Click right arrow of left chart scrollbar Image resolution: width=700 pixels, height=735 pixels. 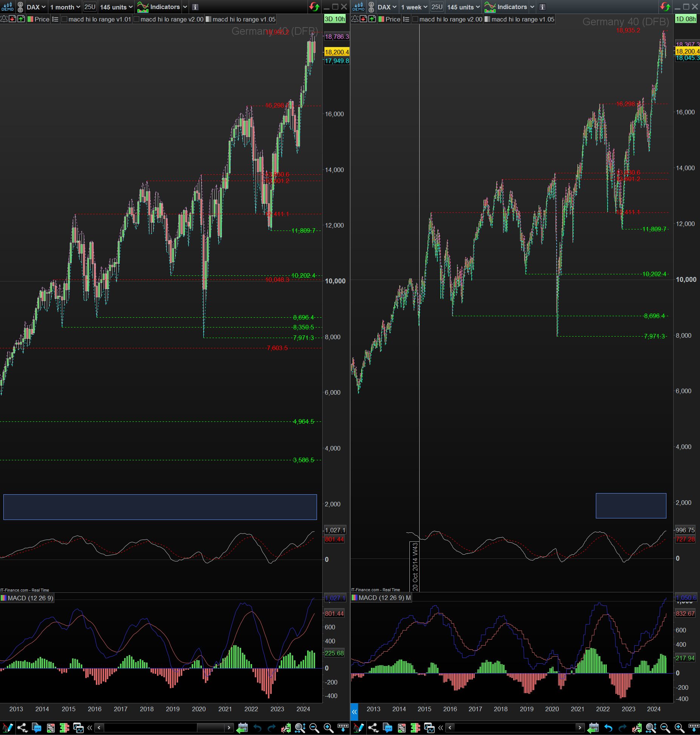tap(229, 727)
